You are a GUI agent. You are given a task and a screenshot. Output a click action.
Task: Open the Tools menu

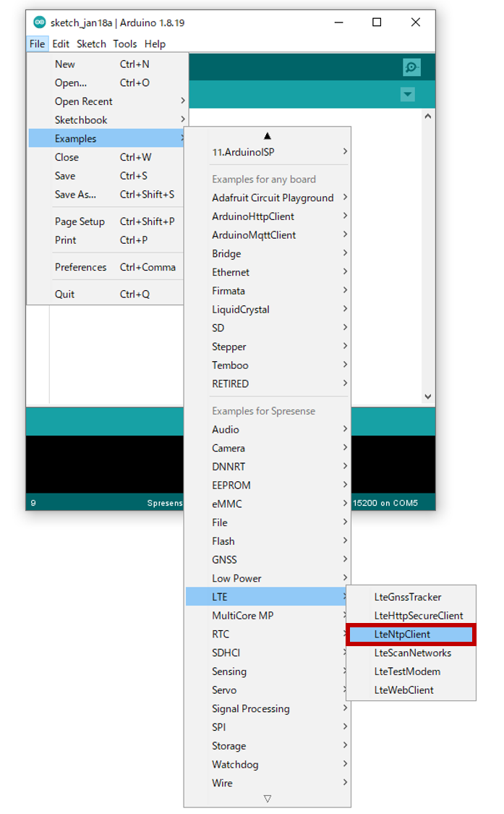pyautogui.click(x=125, y=44)
